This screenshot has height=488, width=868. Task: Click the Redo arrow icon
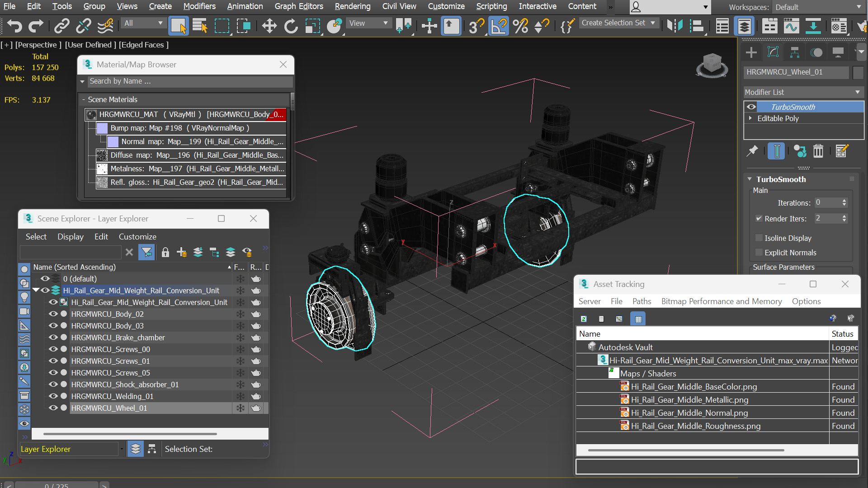36,26
